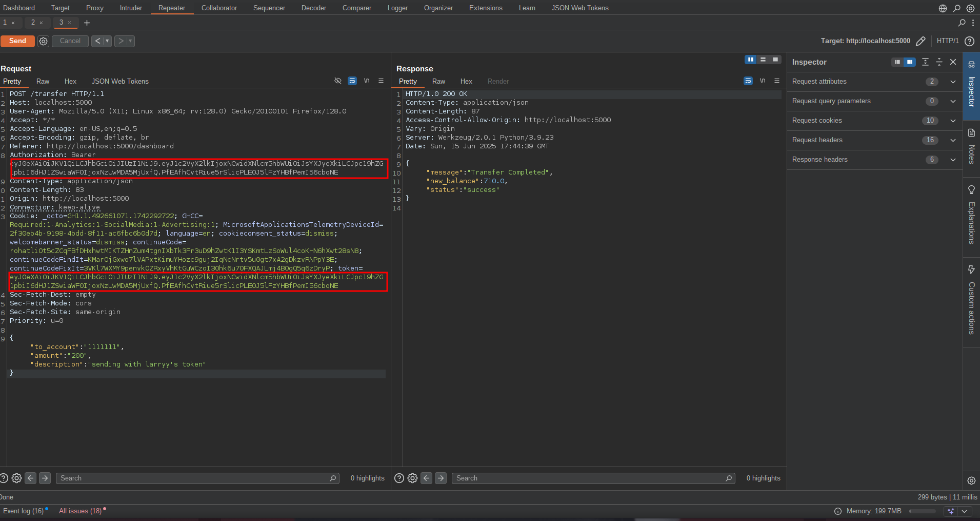The image size is (980, 521).
Task: Collapse all Inspector sections icon
Action: coord(939,62)
